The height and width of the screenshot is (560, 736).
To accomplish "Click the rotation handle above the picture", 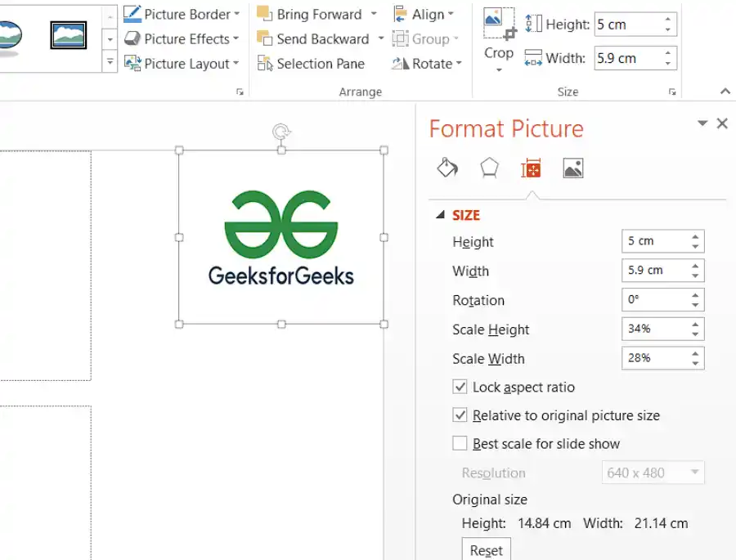I will (x=281, y=132).
